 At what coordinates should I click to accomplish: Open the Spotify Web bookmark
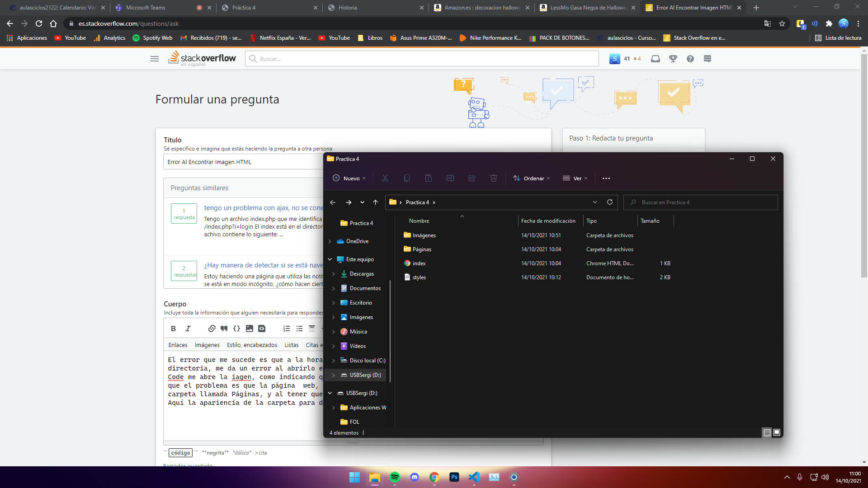pyautogui.click(x=153, y=38)
